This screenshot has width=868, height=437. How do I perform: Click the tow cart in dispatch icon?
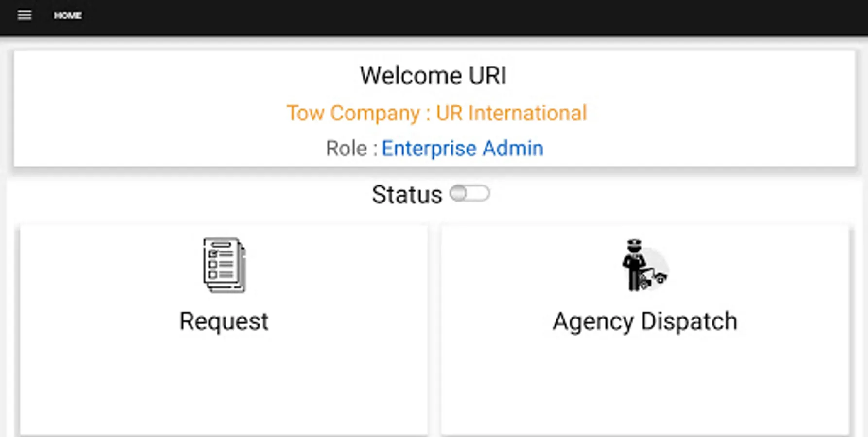point(654,279)
